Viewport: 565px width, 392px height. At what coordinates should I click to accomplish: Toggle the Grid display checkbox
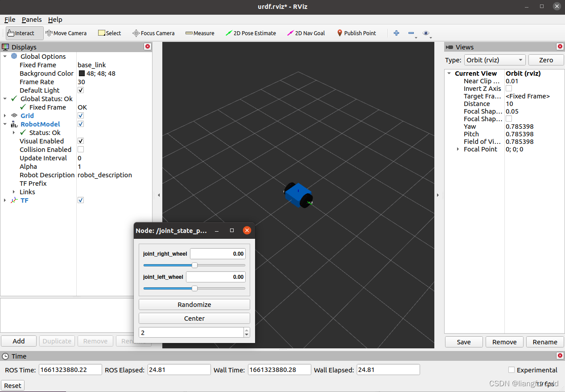[x=81, y=115]
